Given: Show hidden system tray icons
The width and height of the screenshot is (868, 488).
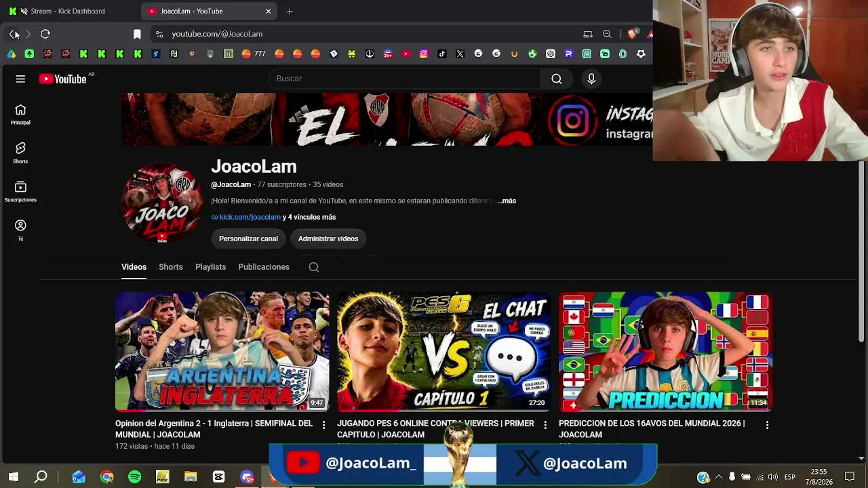Looking at the screenshot, I should pos(718,477).
